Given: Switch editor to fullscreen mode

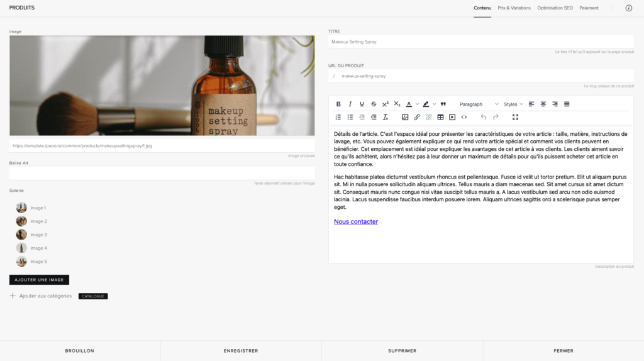Looking at the screenshot, I should tap(516, 118).
